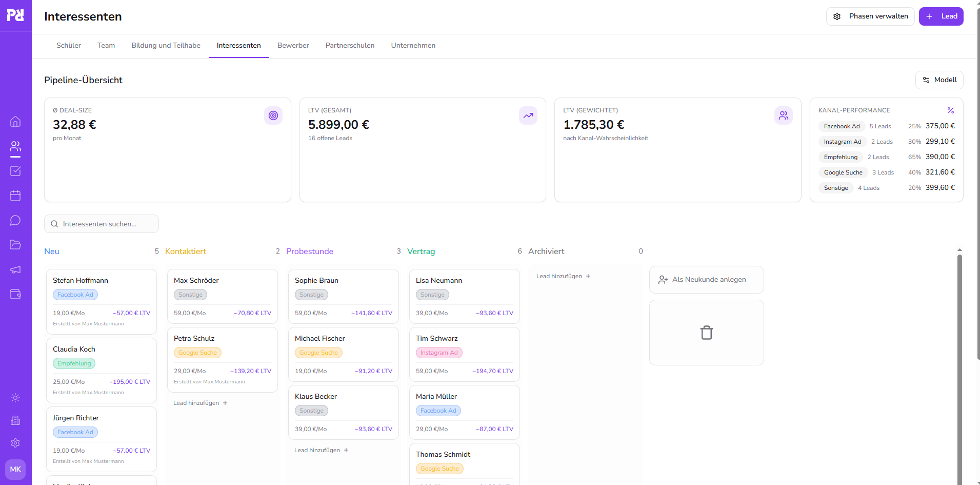The image size is (980, 485).
Task: Open the Stefan Hoffmann lead card
Action: coord(102,302)
